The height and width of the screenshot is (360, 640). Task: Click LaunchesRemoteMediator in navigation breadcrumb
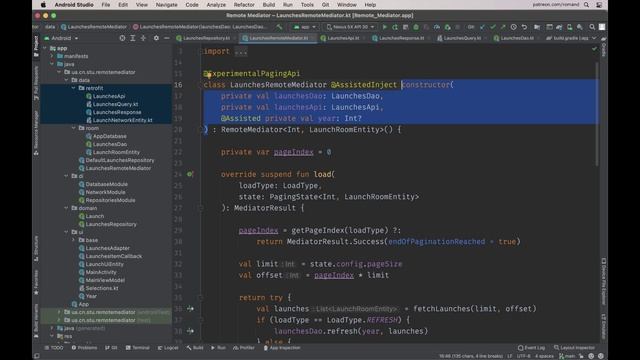(x=94, y=27)
